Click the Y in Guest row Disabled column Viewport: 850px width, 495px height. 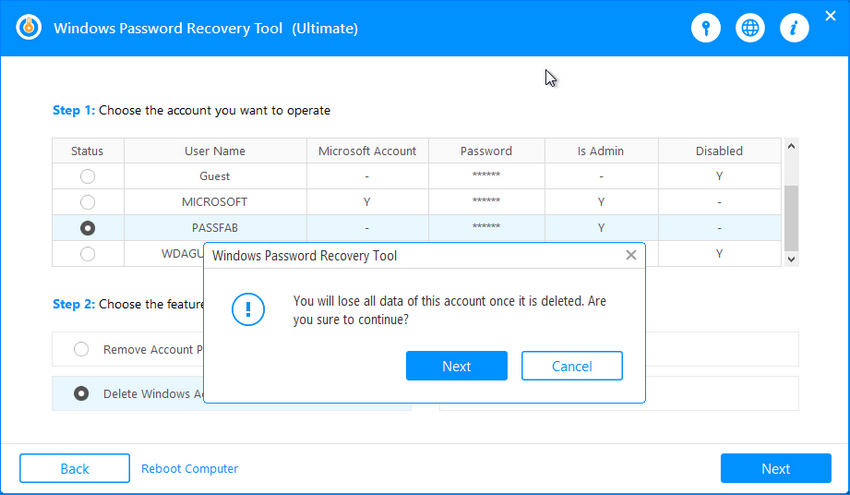pos(719,176)
